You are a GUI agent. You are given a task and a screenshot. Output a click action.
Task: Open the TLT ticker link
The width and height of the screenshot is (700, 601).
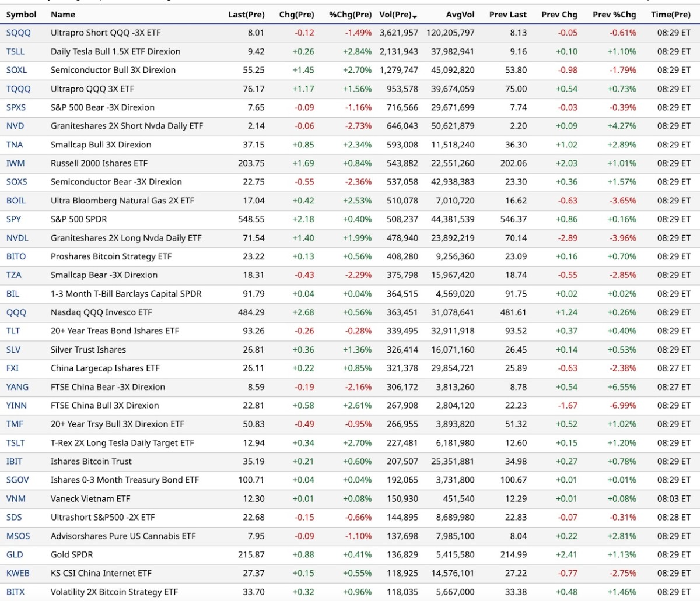point(13,331)
